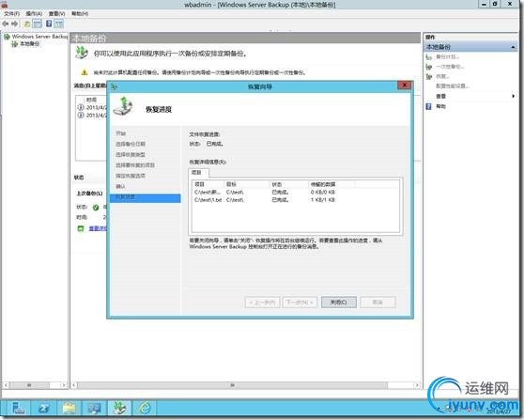
Task: Click the folder Up toolbar icon
Action: (x=27, y=23)
